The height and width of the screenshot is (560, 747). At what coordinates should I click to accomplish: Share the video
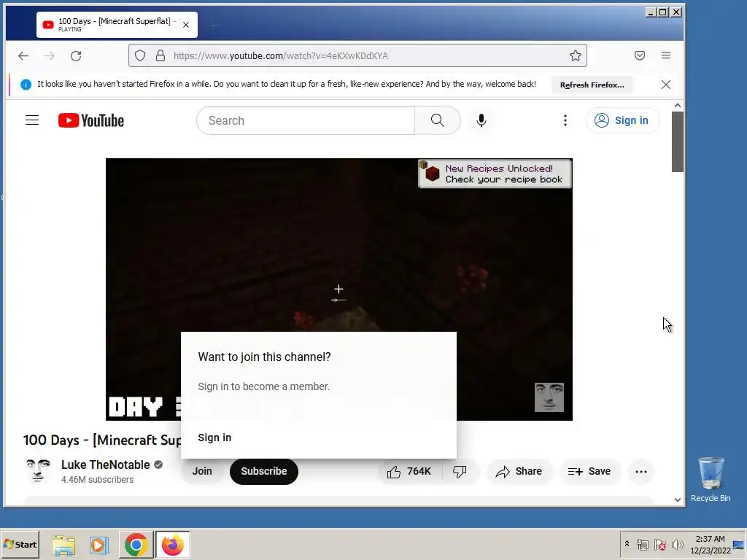(519, 472)
